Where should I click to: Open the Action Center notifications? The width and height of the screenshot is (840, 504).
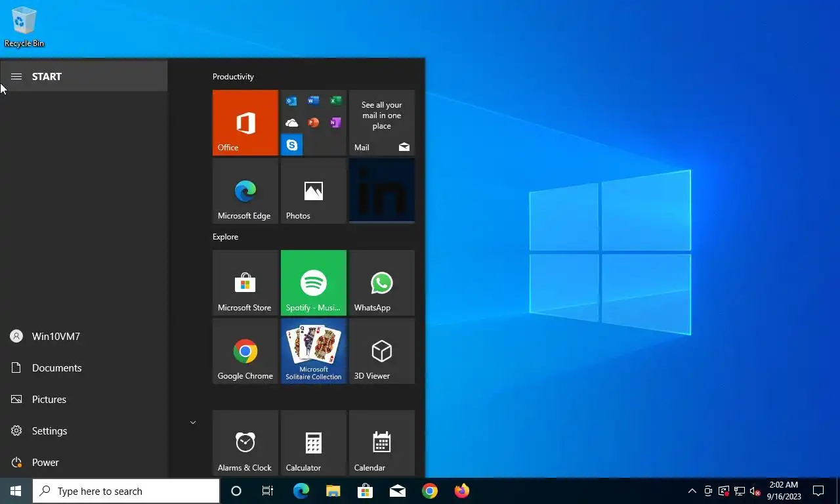click(x=818, y=491)
